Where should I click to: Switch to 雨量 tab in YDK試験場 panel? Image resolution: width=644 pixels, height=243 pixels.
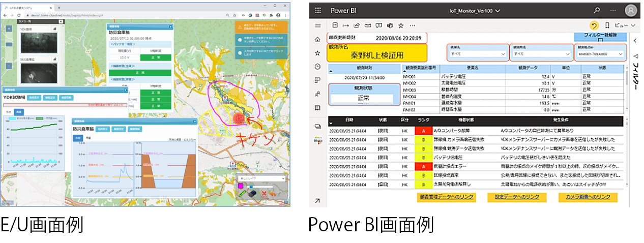click(x=19, y=112)
